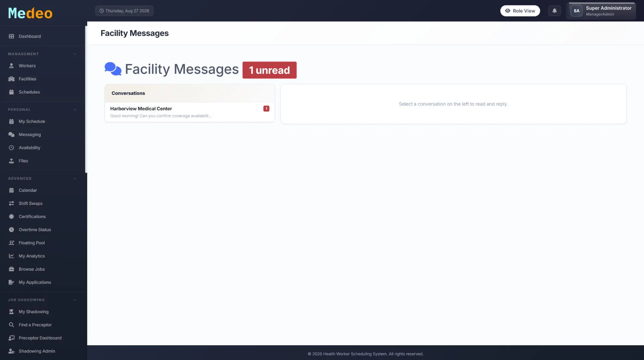
Task: Click the My Analytics chart icon
Action: [x=11, y=256]
